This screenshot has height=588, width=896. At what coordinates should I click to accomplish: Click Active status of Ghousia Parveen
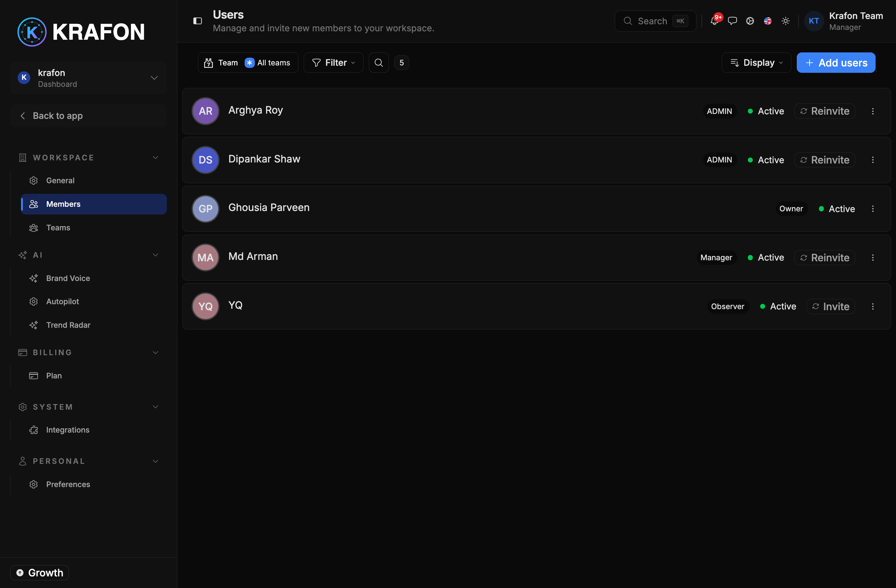pos(837,209)
